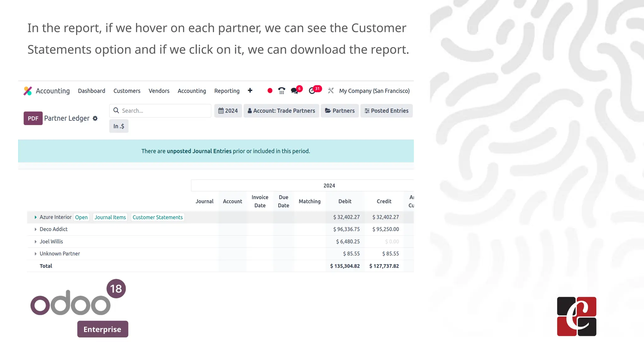Click the Deco Addict partner name
Image resolution: width=644 pixels, height=362 pixels.
click(53, 229)
